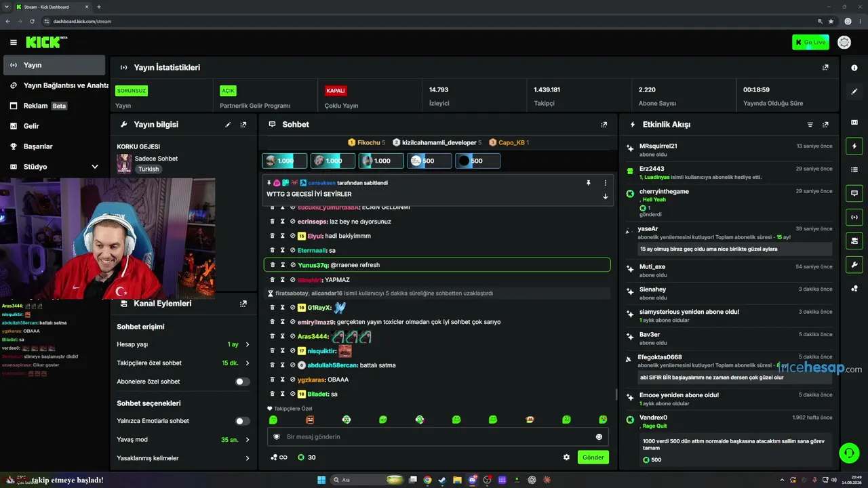This screenshot has width=868, height=488.
Task: Select the lightning activity icon in right sidebar
Action: point(854,146)
